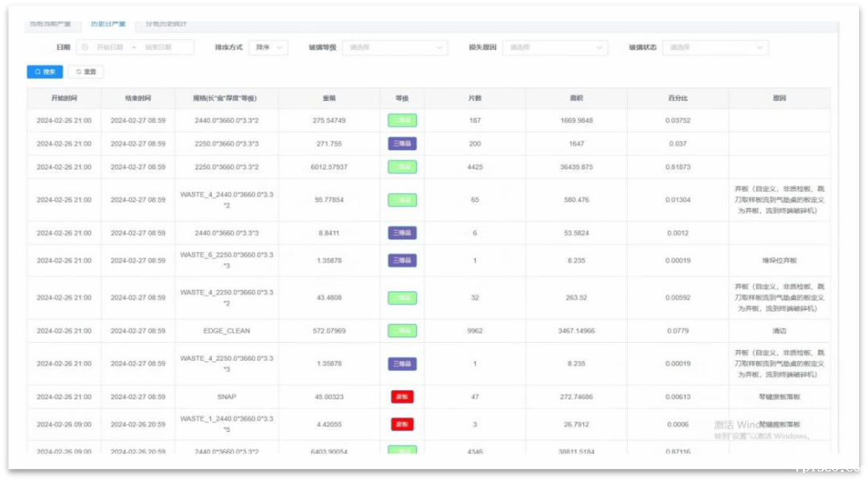Click the blue 搜索 search button
The image size is (868, 481).
click(x=45, y=71)
